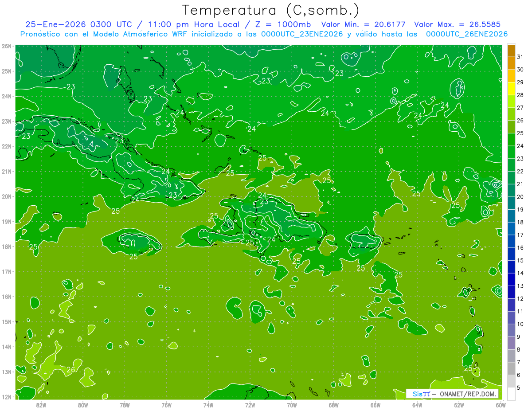This screenshot has height=411, width=532.
Task: Click the 18N latitude axis label
Action: pyautogui.click(x=7, y=247)
